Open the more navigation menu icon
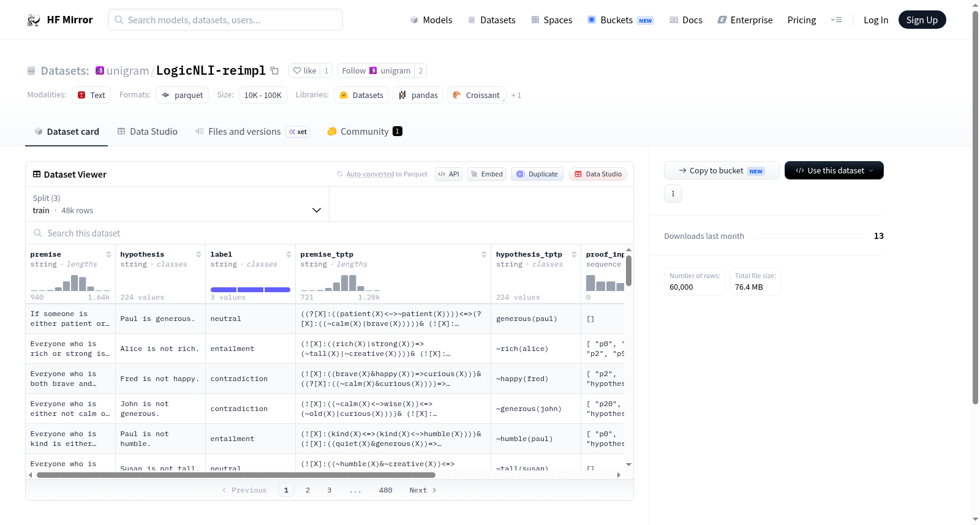The height and width of the screenshot is (525, 980). point(836,20)
